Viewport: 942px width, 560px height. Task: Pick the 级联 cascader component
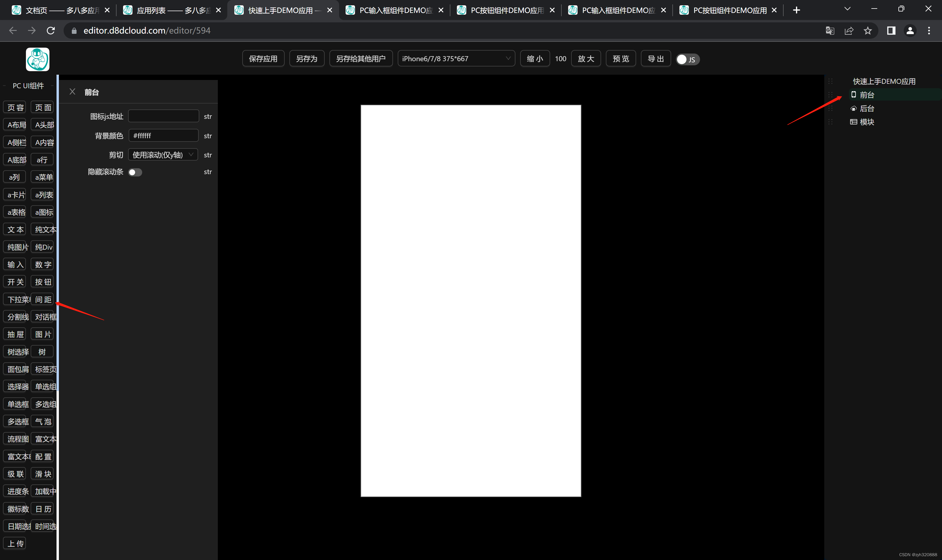pos(15,474)
